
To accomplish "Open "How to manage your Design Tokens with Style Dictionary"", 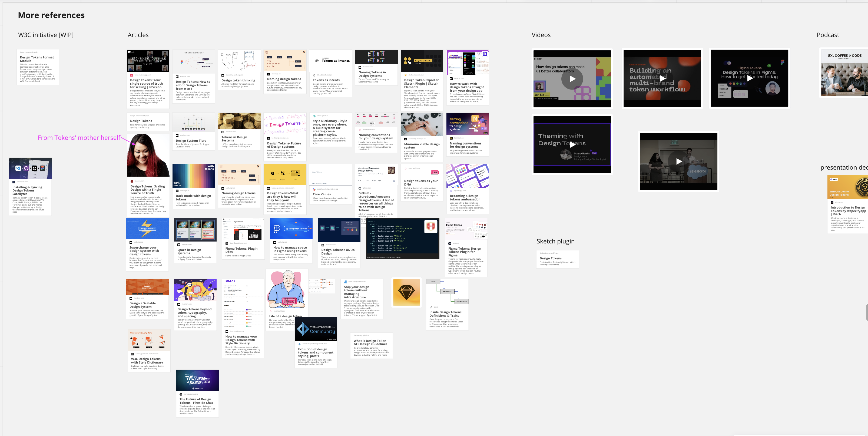I will 243,318.
